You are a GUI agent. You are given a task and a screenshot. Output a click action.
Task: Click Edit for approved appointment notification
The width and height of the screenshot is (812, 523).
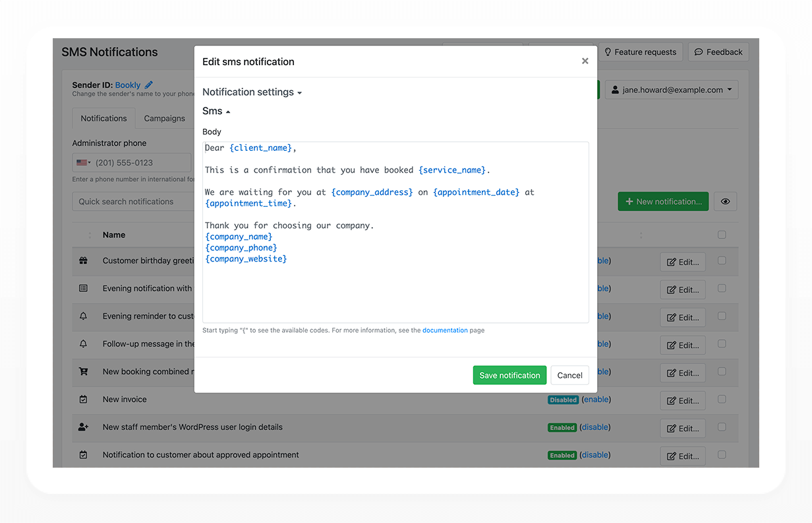click(683, 456)
